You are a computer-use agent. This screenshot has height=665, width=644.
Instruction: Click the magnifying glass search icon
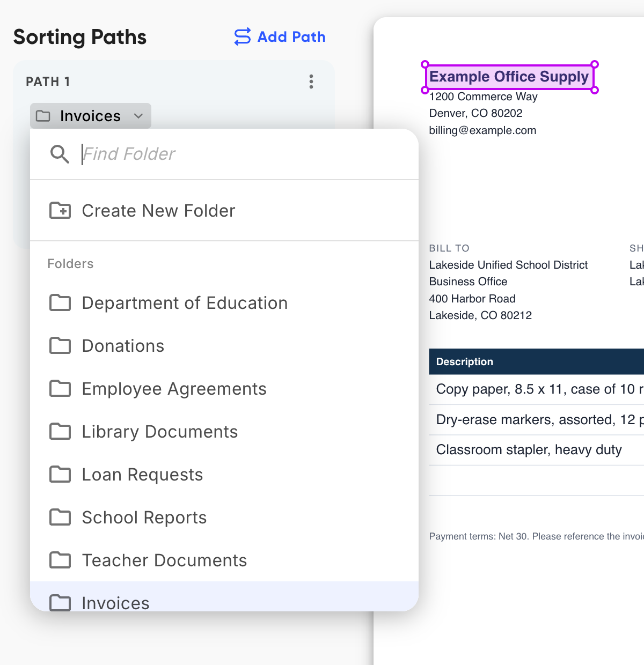click(60, 154)
